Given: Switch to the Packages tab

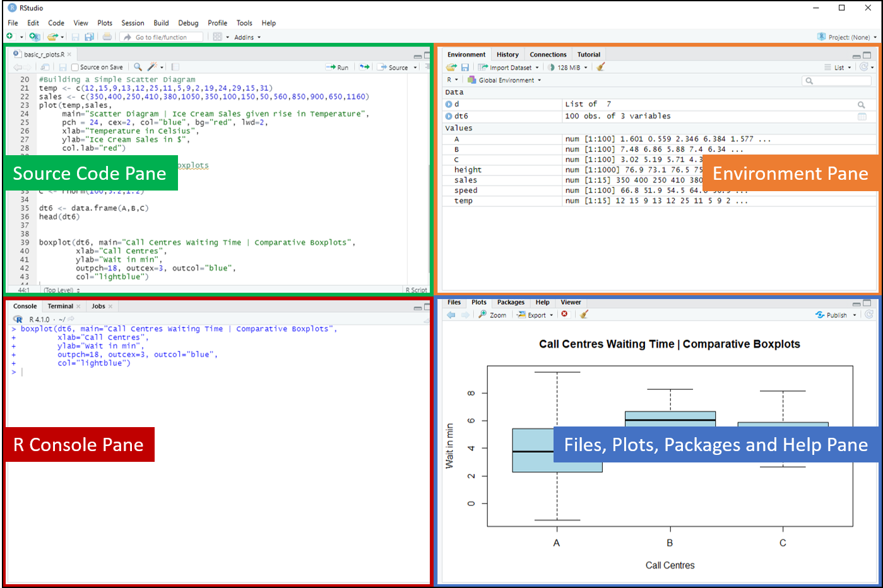Looking at the screenshot, I should pyautogui.click(x=511, y=302).
